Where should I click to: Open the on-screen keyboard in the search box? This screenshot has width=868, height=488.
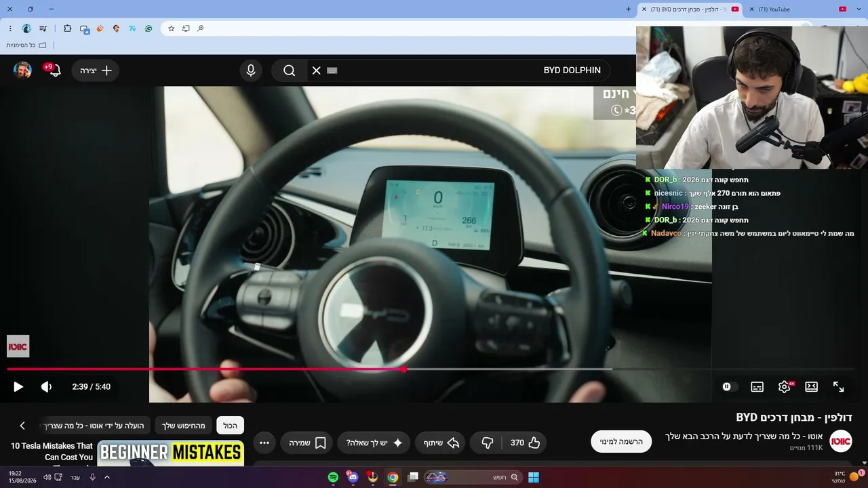pyautogui.click(x=332, y=70)
